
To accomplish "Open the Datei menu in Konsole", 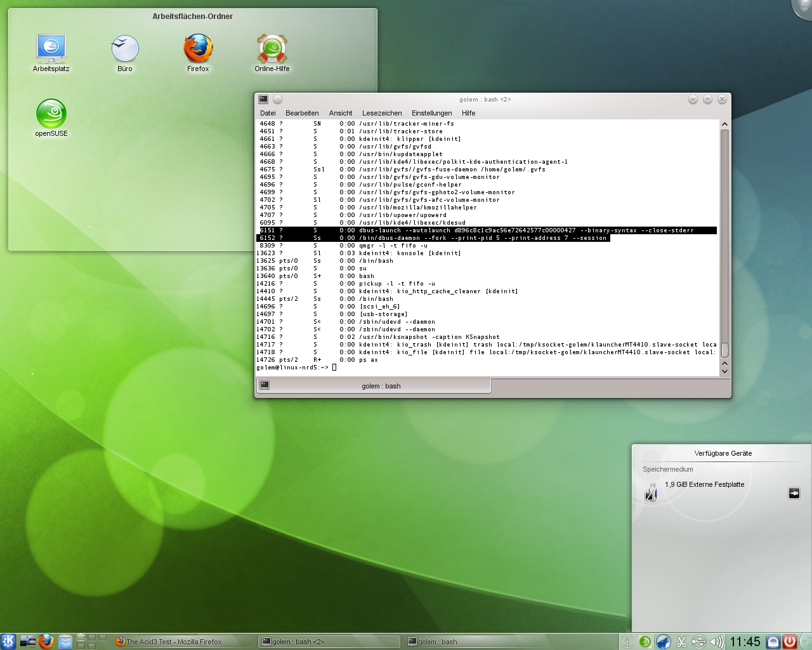I will [268, 113].
